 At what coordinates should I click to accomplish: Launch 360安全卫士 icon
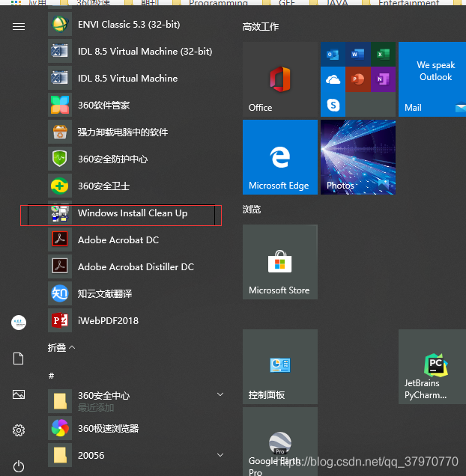[x=60, y=186]
